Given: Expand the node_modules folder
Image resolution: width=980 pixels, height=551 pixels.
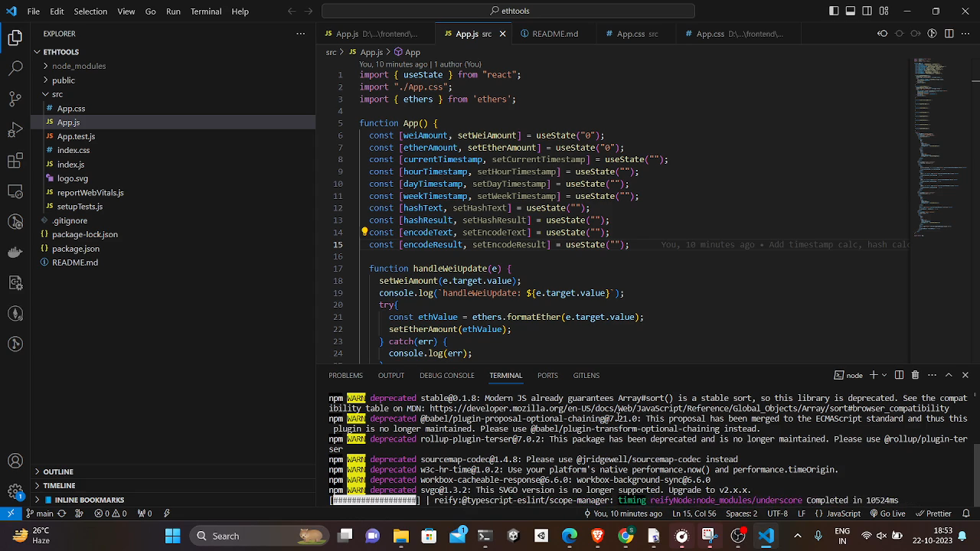Looking at the screenshot, I should click(78, 66).
